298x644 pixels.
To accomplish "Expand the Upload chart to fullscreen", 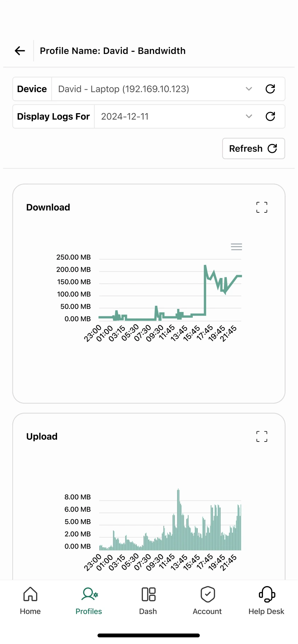I will (262, 437).
